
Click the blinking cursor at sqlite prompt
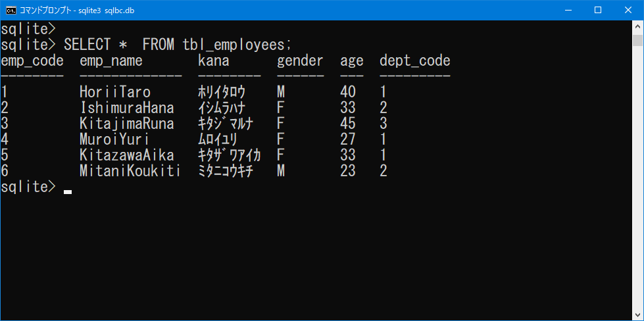pos(68,191)
